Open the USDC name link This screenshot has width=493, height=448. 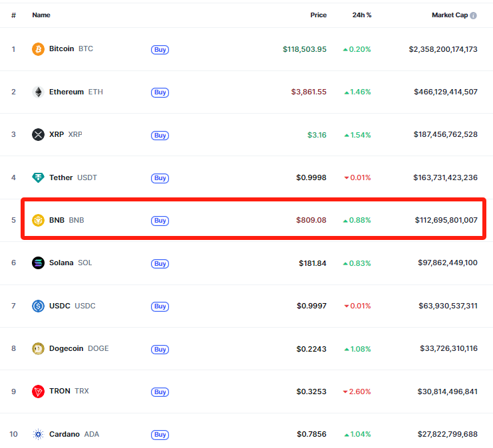(x=73, y=306)
